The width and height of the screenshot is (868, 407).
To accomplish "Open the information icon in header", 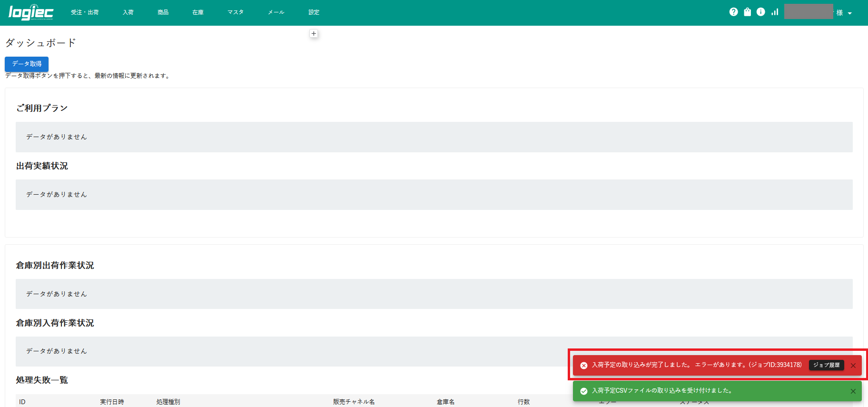I will click(x=760, y=12).
